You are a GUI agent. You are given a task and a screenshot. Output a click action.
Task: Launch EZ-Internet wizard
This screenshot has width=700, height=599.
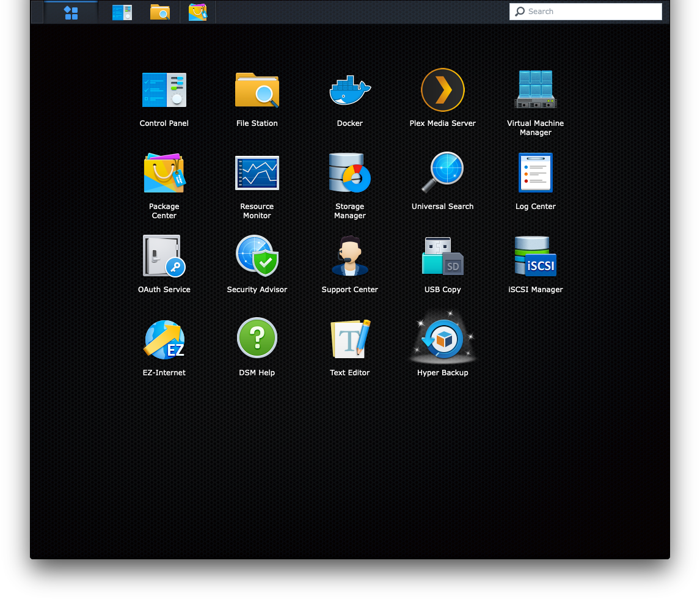(164, 339)
